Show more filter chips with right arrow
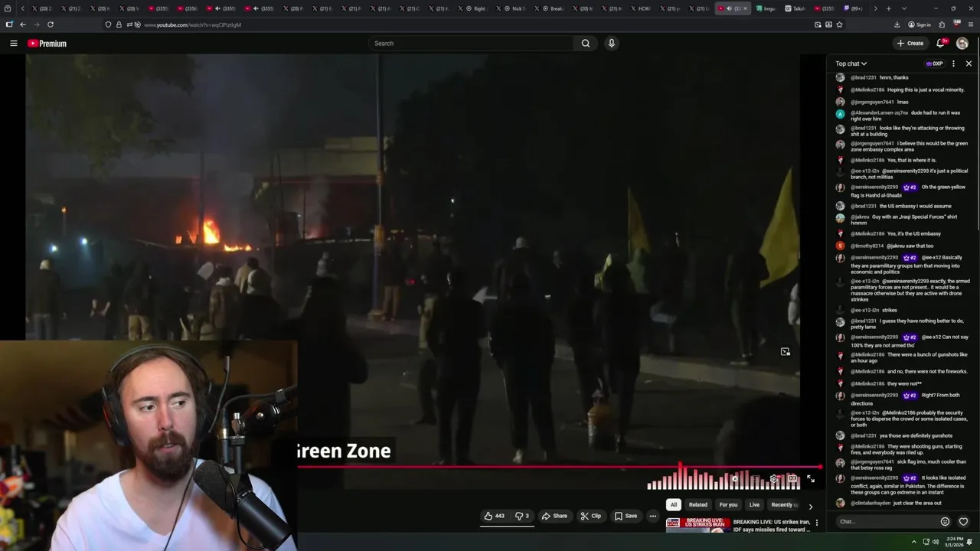 click(810, 506)
